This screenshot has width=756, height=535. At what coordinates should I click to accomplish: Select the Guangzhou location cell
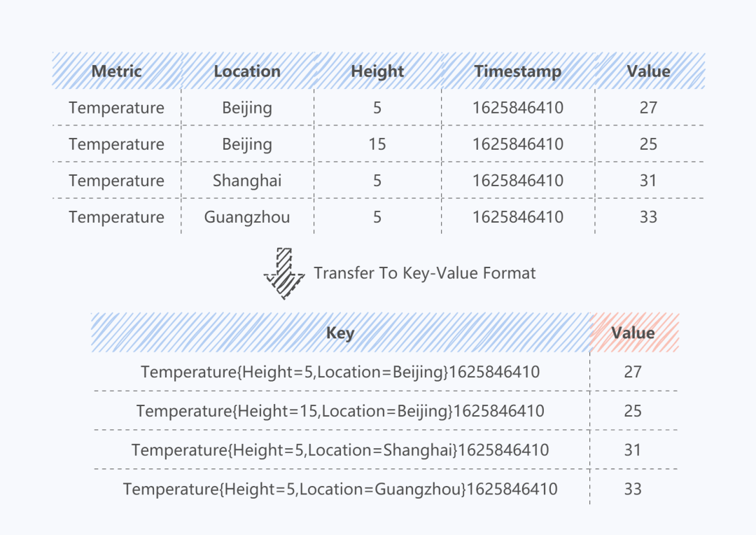[247, 217]
